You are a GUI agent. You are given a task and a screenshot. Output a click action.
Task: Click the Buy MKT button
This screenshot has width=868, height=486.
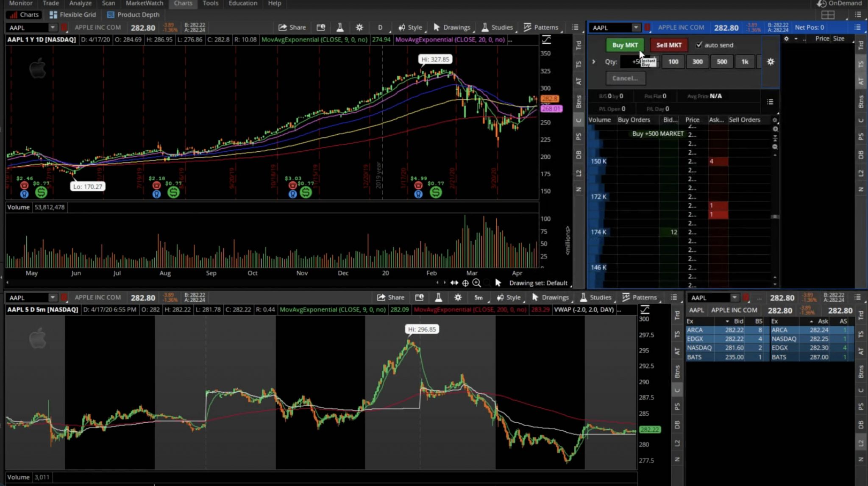625,45
